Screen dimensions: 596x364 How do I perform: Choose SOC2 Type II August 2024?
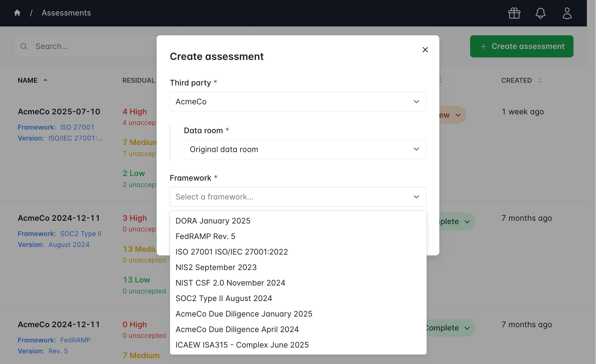(223, 298)
